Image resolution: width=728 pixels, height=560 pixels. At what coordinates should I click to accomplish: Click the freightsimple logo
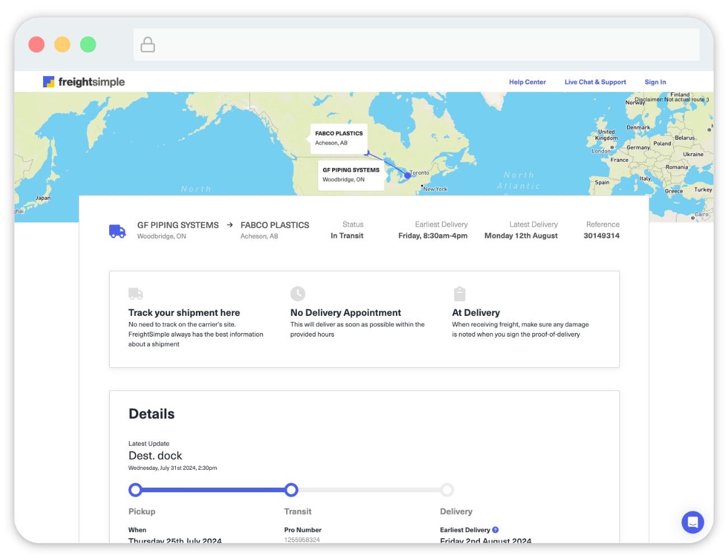84,82
